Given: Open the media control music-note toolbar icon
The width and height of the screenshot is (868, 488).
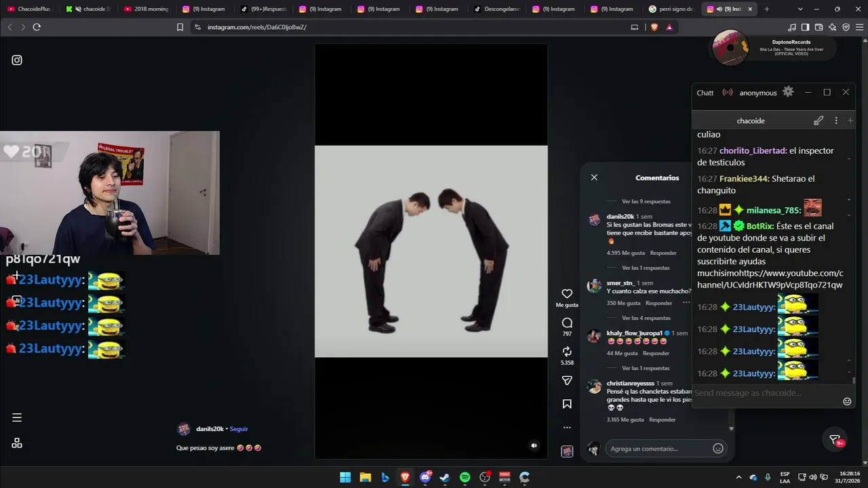Looking at the screenshot, I should 791,27.
